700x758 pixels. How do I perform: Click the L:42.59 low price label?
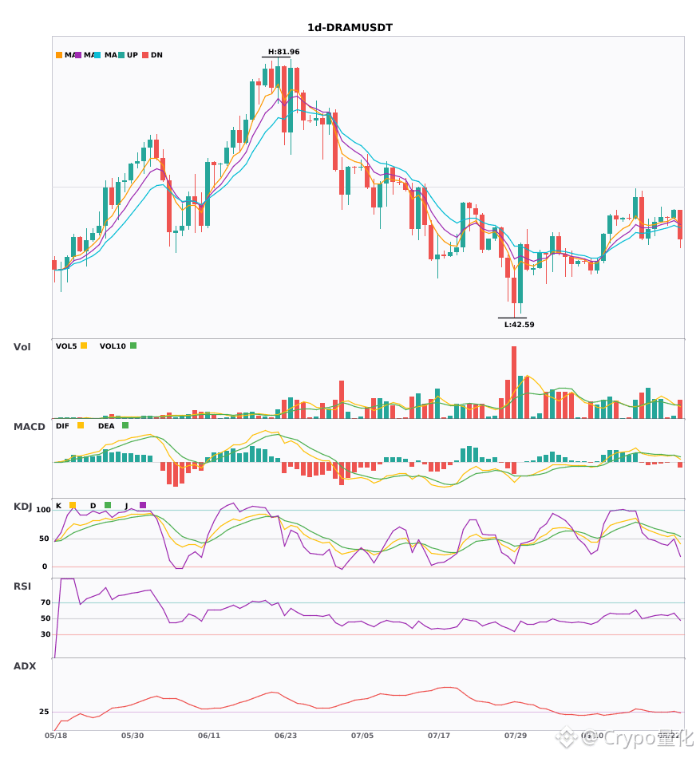tap(519, 325)
